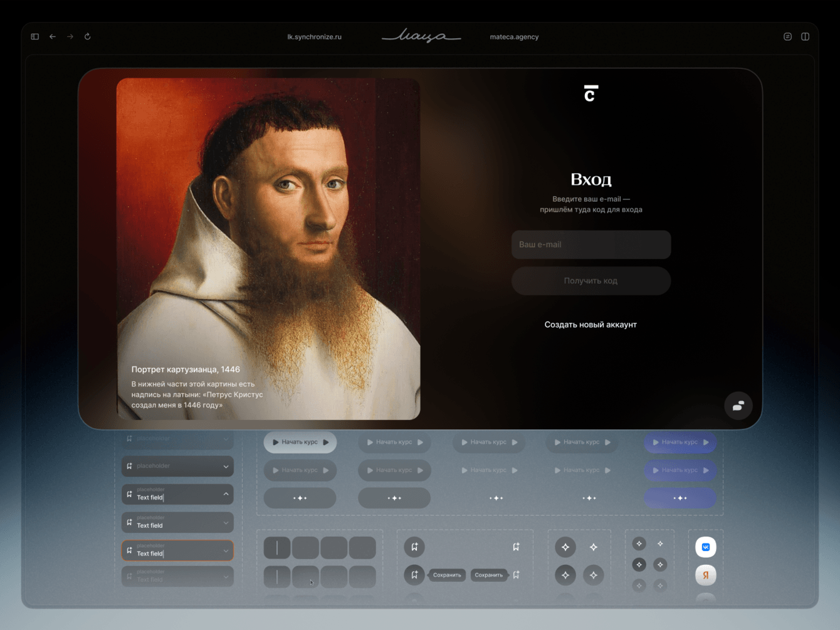Click the small sparkle icon without a circle
The height and width of the screenshot is (630, 840).
660,543
